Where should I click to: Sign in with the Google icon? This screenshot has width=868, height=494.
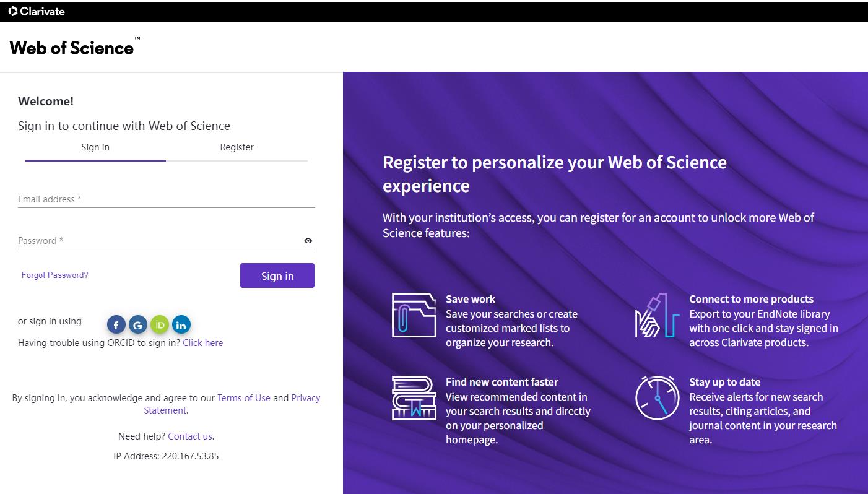click(138, 324)
